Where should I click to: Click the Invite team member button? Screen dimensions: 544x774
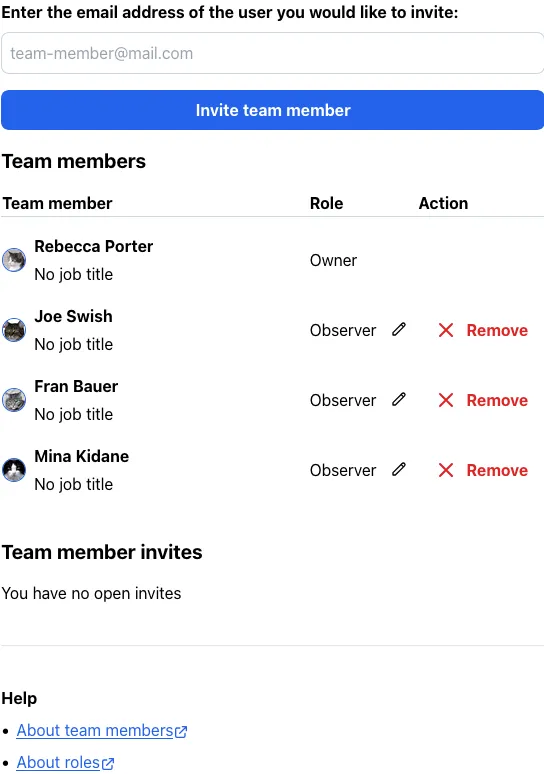click(x=272, y=110)
